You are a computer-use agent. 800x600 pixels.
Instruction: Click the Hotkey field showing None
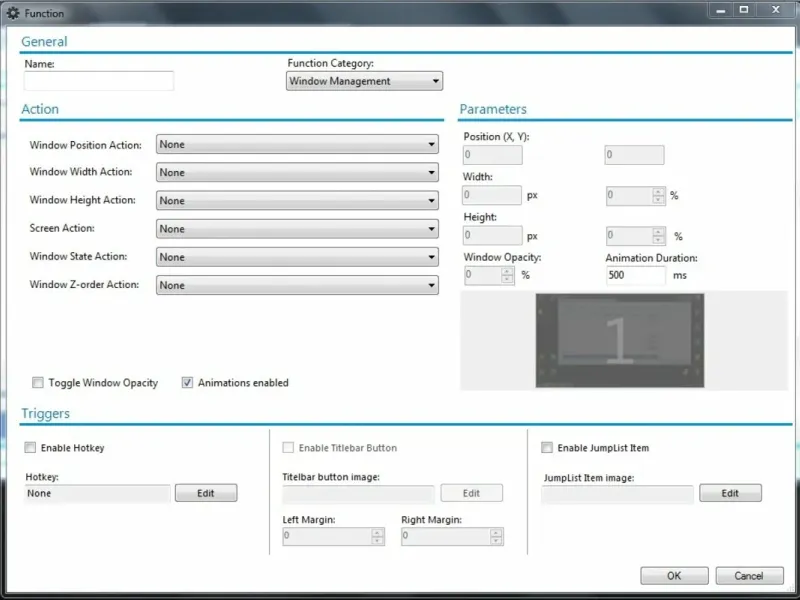[97, 493]
